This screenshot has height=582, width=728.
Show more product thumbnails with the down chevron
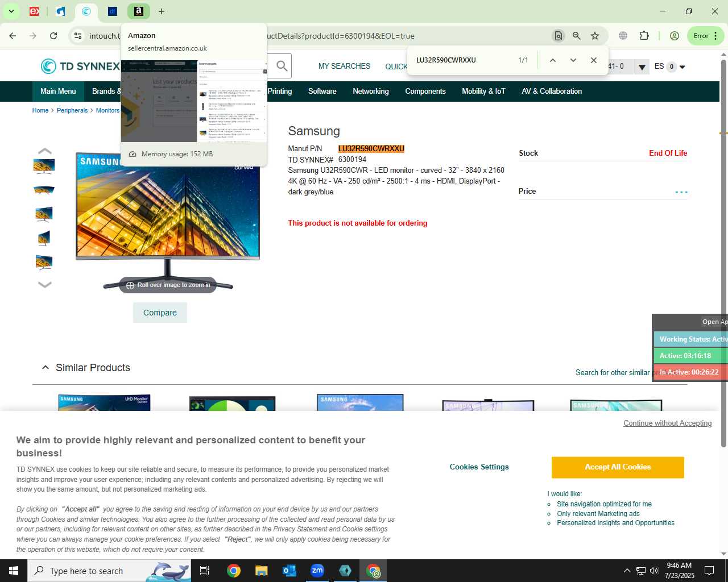tap(44, 284)
